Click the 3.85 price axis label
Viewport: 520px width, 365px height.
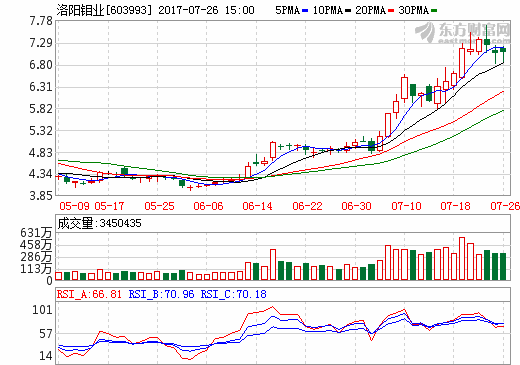(x=41, y=195)
